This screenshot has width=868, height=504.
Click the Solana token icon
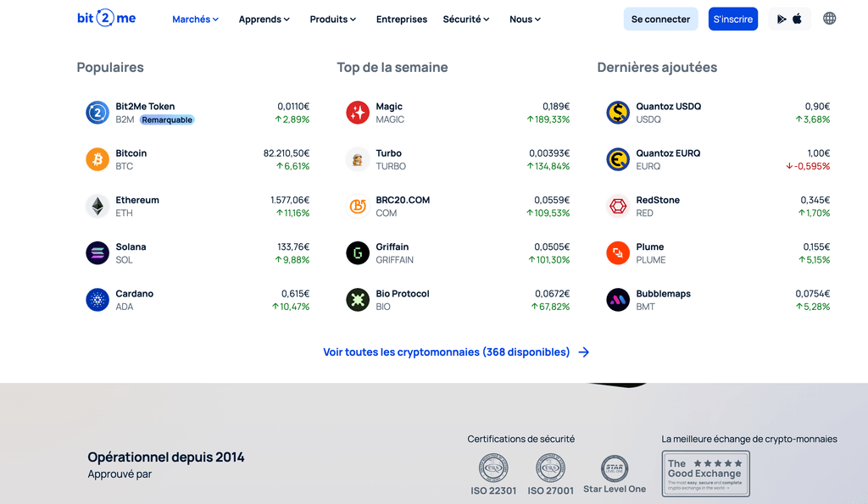click(97, 252)
